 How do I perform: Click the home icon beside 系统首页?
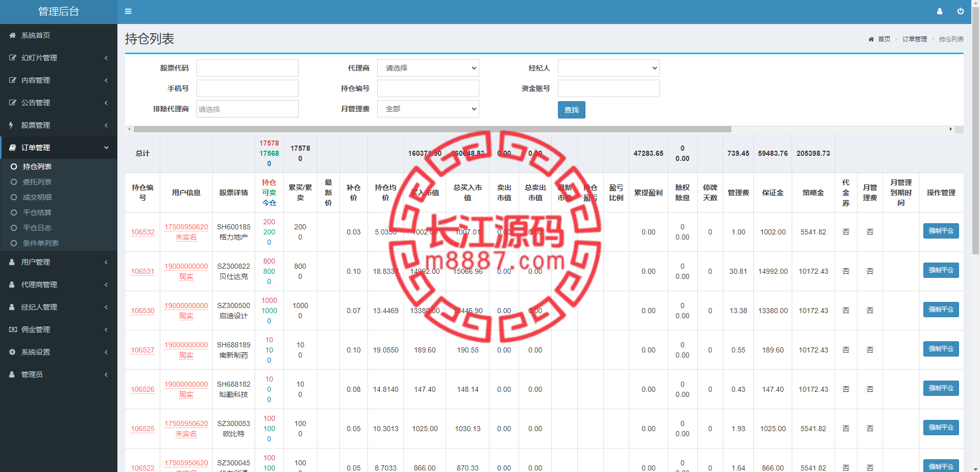(x=12, y=35)
